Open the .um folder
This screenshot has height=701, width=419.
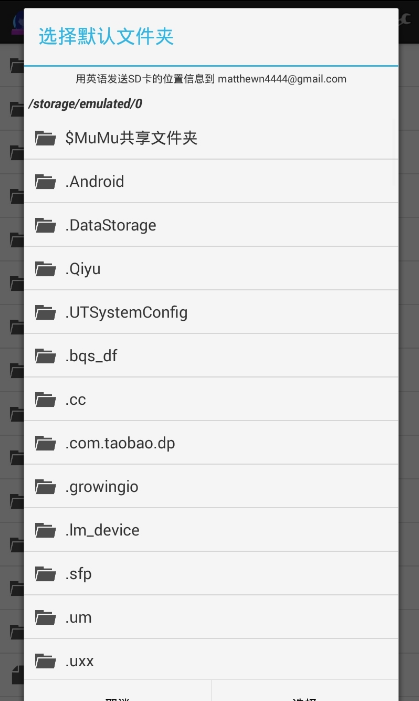tap(211, 617)
